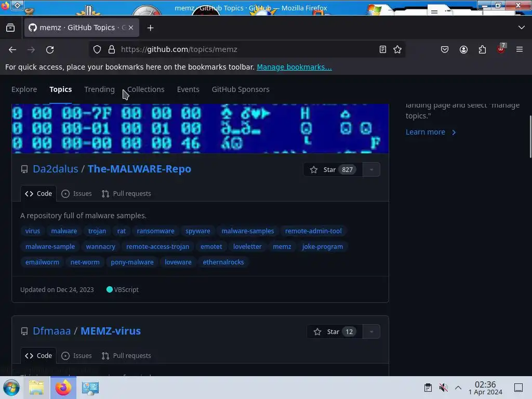Open the Pocket save button
Screen dimensions: 532x399
(445, 49)
